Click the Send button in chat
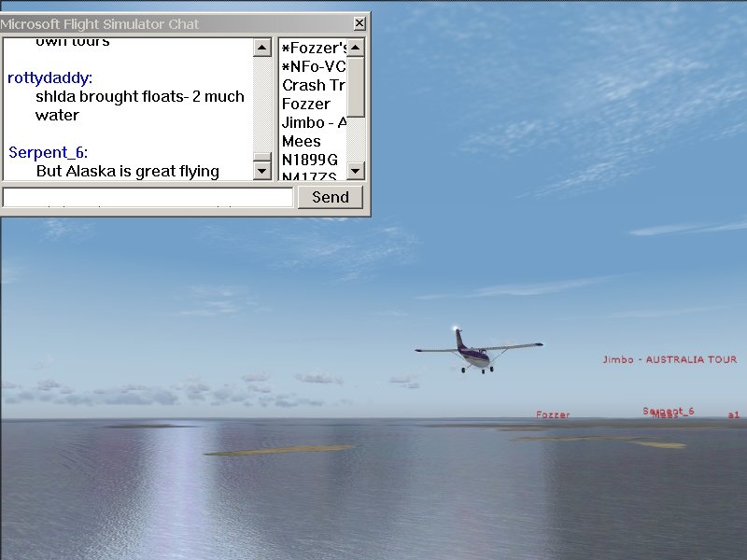 (x=331, y=197)
